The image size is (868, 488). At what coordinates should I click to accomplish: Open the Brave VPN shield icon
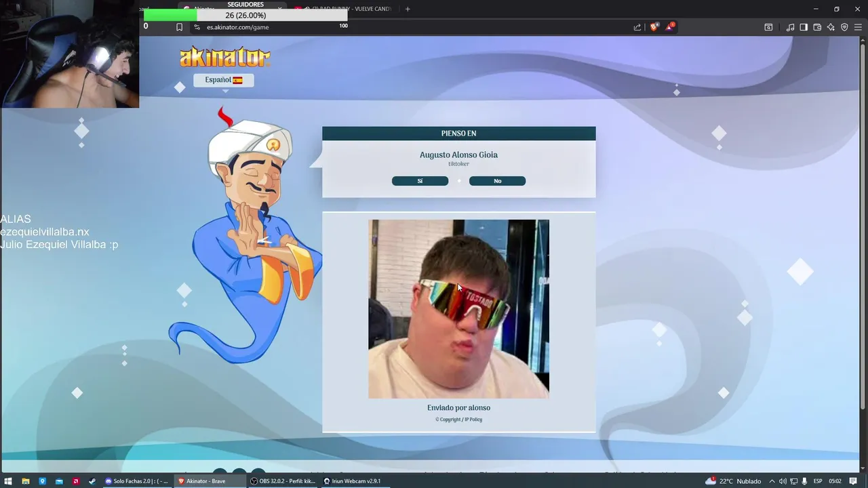pos(844,27)
